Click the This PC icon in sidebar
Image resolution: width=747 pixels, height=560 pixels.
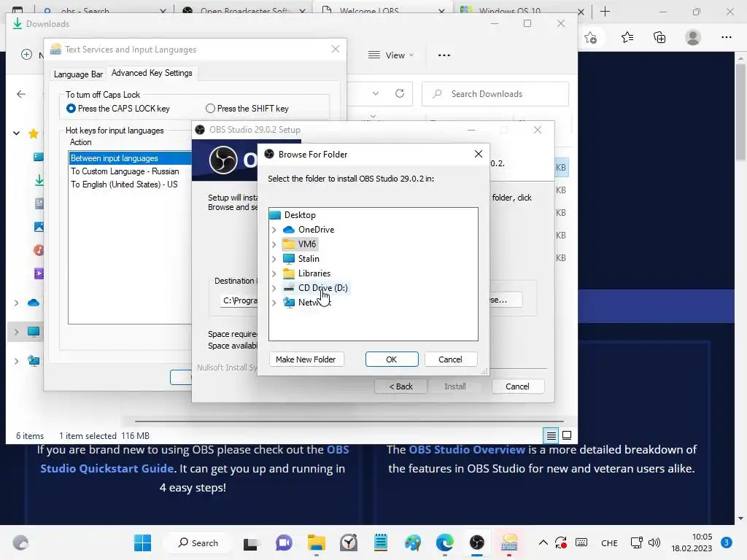click(x=34, y=332)
